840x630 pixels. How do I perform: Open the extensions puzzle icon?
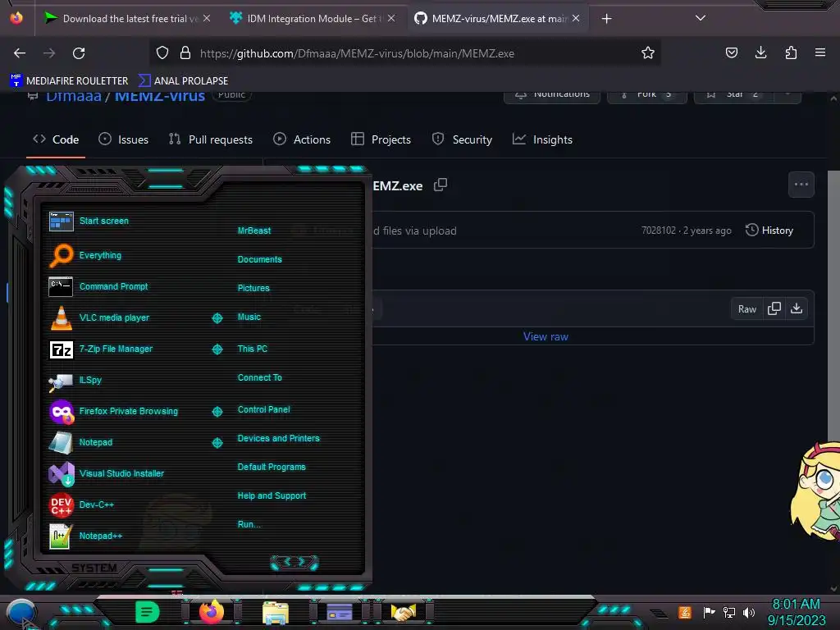791,52
